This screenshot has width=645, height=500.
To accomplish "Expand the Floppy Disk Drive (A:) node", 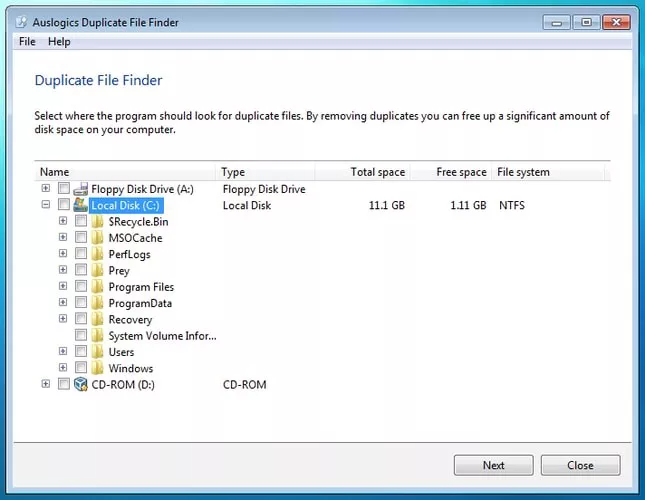I will point(46,189).
